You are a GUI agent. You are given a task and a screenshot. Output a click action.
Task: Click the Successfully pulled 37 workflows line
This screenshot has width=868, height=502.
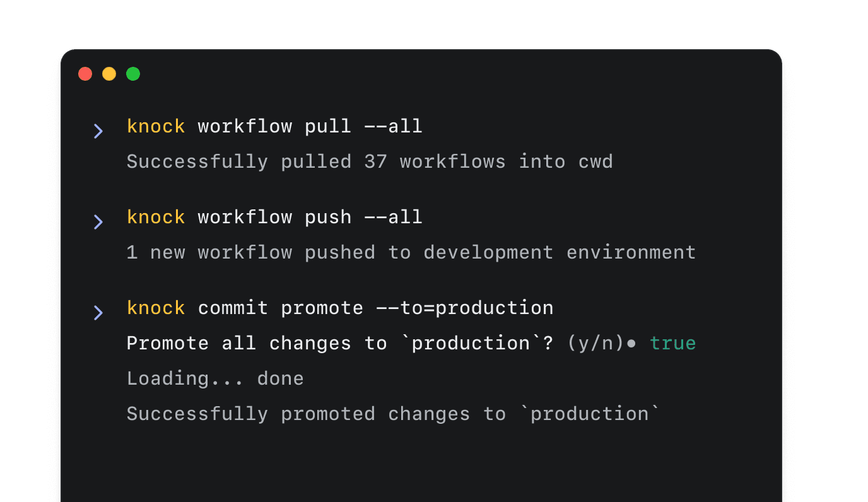[369, 161]
